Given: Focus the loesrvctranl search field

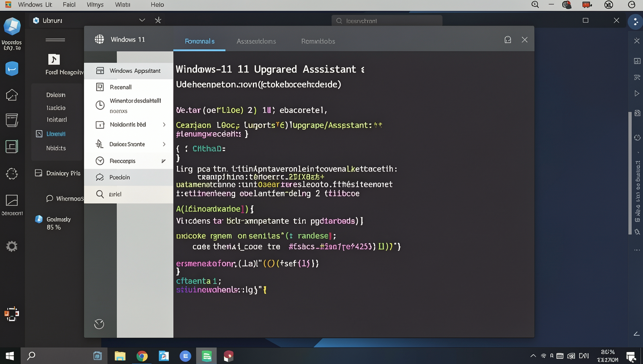Looking at the screenshot, I should tap(387, 21).
